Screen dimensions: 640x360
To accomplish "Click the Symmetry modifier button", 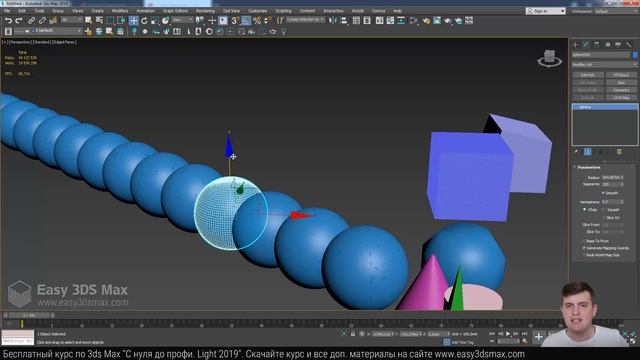I will click(x=621, y=90).
